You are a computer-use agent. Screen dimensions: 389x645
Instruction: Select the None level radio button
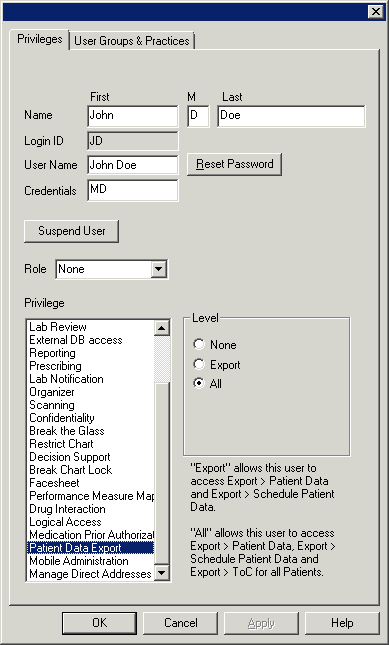[199, 344]
